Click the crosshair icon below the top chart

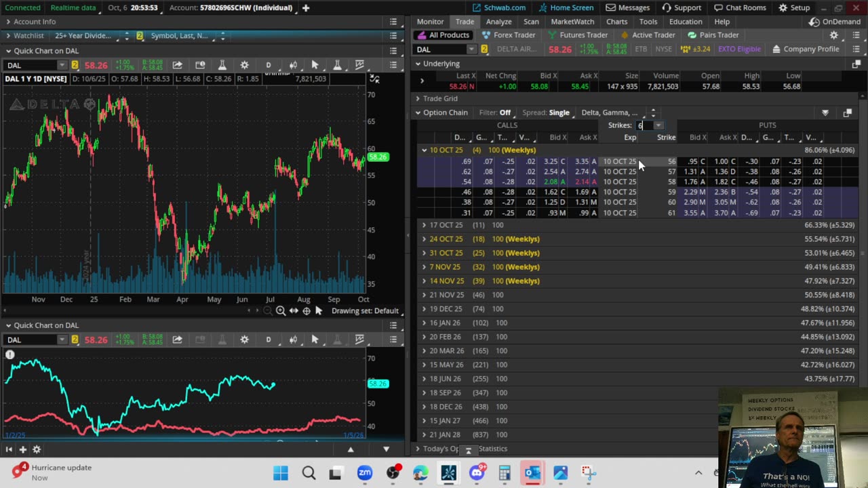(307, 310)
